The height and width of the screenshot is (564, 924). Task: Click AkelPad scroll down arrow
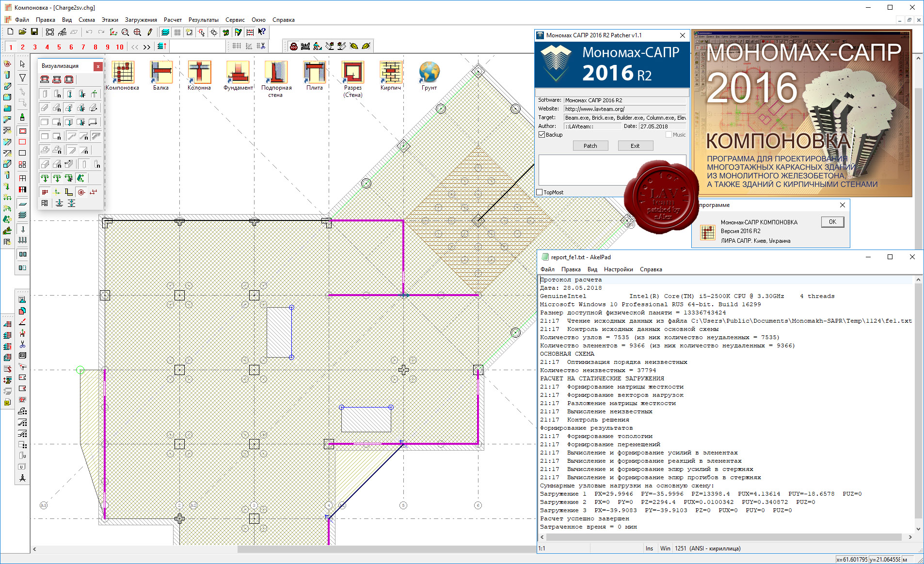[918, 529]
